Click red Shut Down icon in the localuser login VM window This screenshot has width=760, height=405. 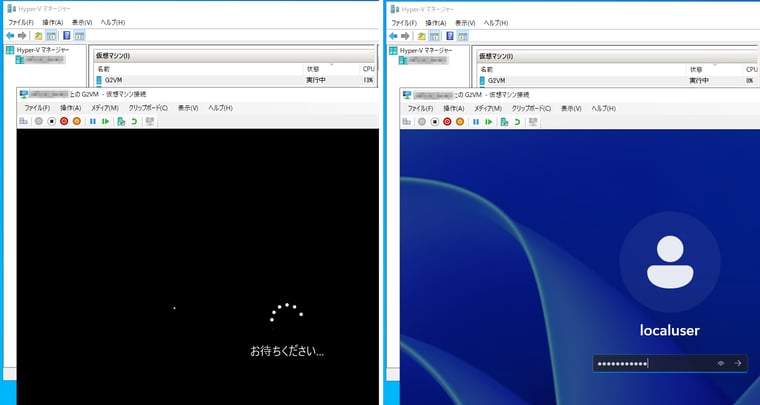point(447,122)
